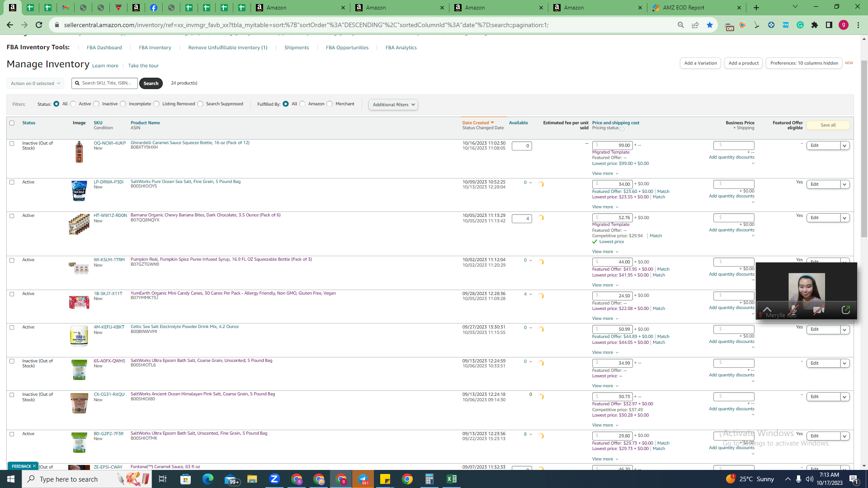Click the volume icon in system tray

tap(810, 479)
